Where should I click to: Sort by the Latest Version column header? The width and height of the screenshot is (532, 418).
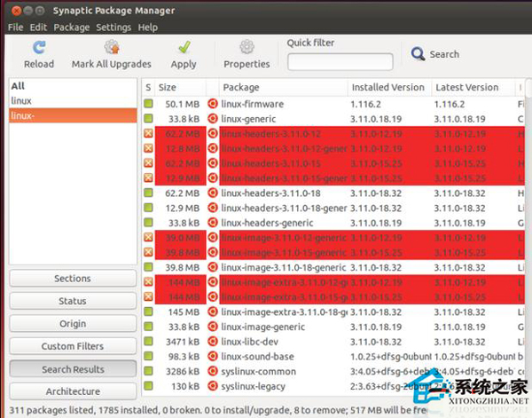click(x=473, y=87)
